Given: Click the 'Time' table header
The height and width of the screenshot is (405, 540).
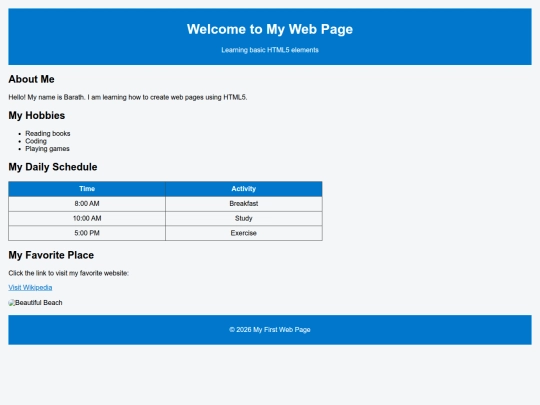Looking at the screenshot, I should [87, 189].
